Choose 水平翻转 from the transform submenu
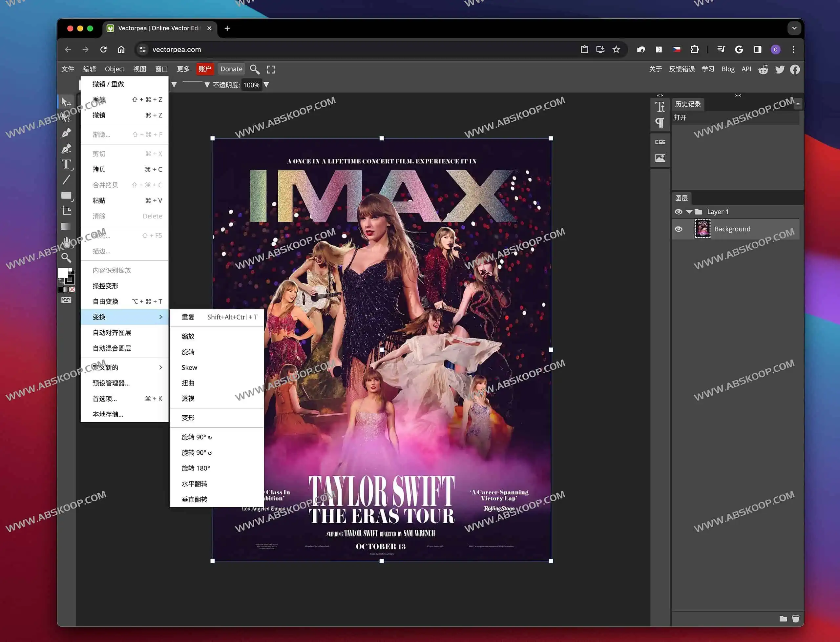This screenshot has width=840, height=642. [x=194, y=484]
